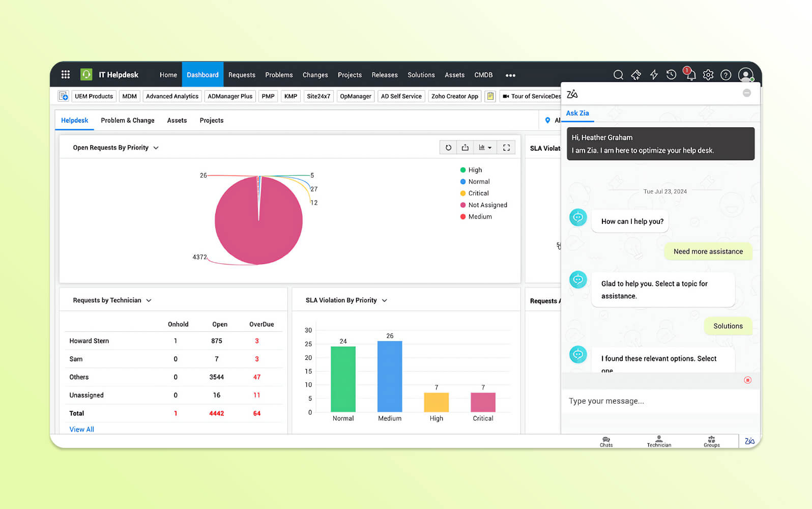Click MDM shortcut button
The width and height of the screenshot is (812, 509).
(x=130, y=96)
